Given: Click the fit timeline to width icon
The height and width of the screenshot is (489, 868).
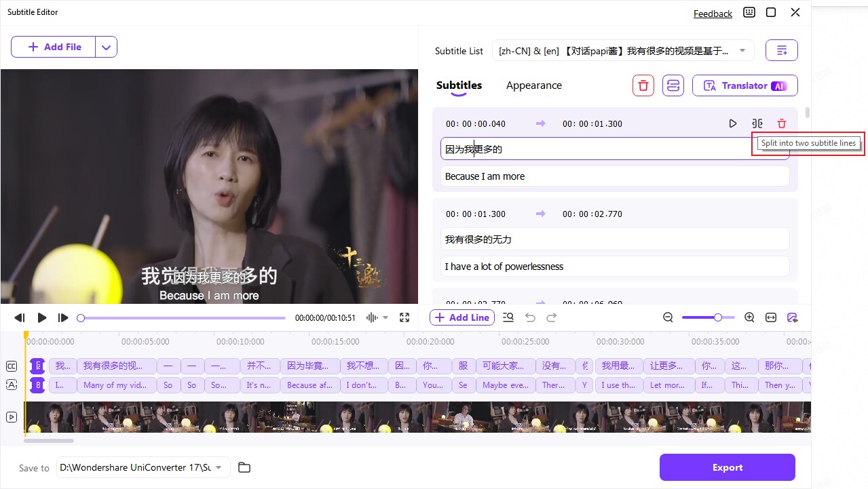Looking at the screenshot, I should click(771, 317).
